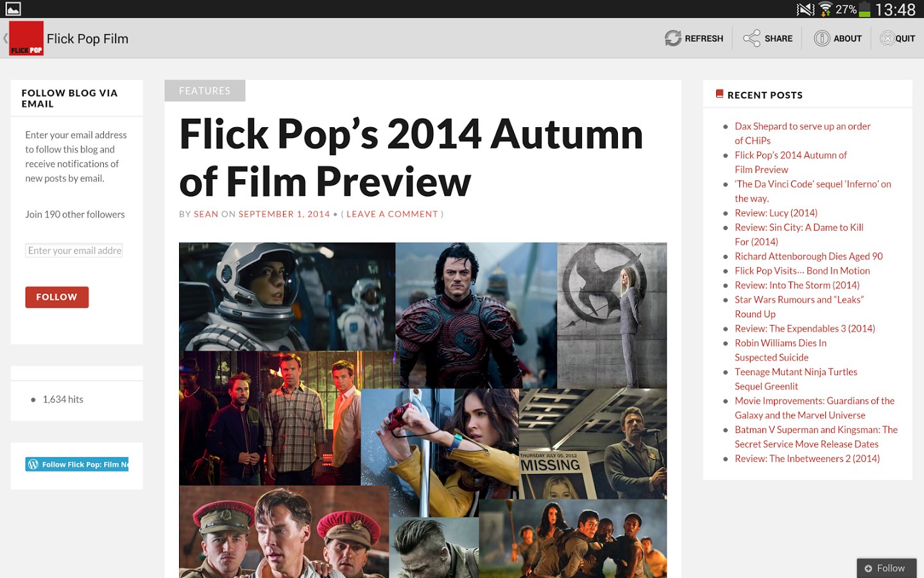Tap the Flick Pop red app logo

[26, 39]
